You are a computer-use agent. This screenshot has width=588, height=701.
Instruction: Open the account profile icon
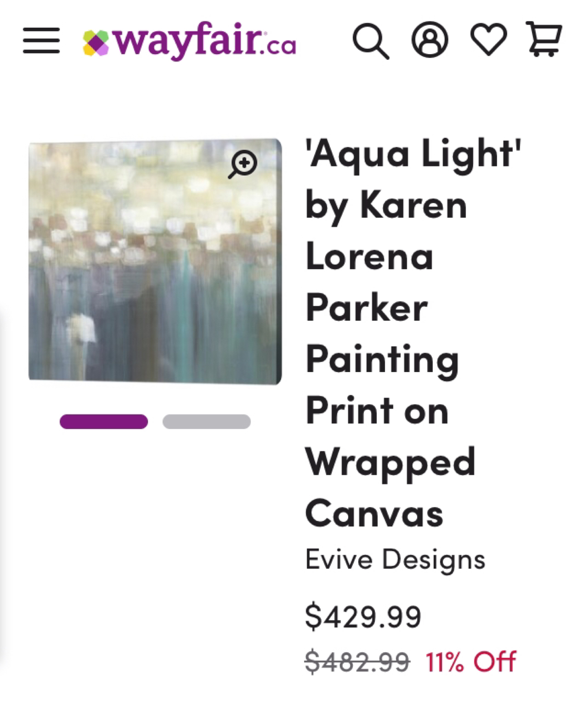coord(430,40)
